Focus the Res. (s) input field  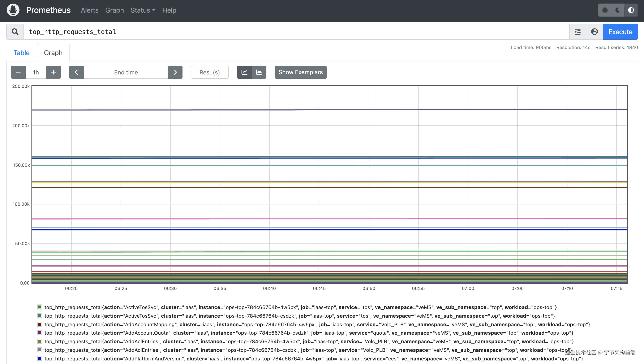[x=210, y=72]
